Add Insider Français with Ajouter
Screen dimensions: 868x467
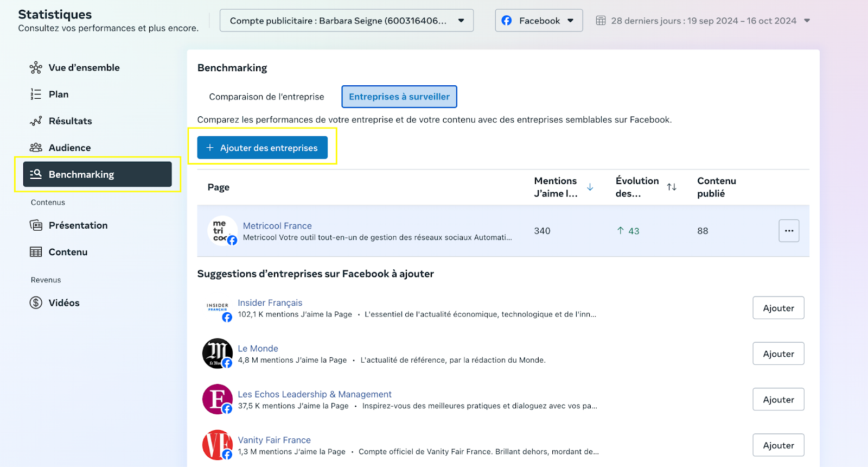[778, 308]
